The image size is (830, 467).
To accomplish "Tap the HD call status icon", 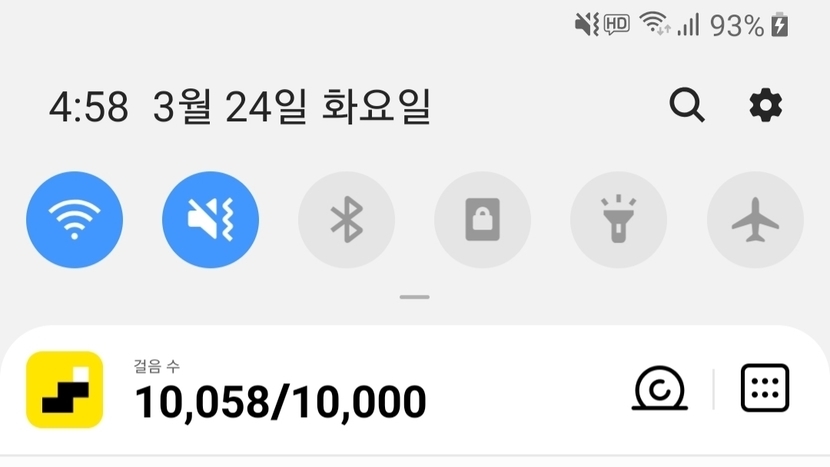I will (x=617, y=24).
